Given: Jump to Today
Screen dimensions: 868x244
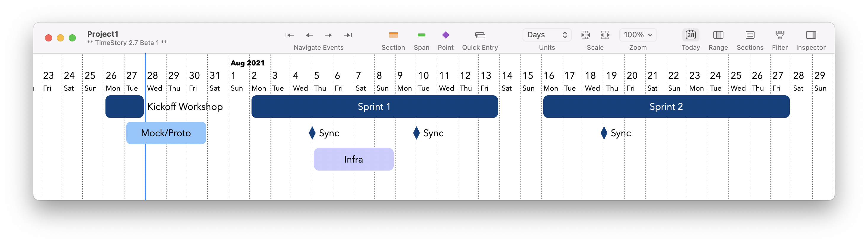Looking at the screenshot, I should [x=691, y=35].
